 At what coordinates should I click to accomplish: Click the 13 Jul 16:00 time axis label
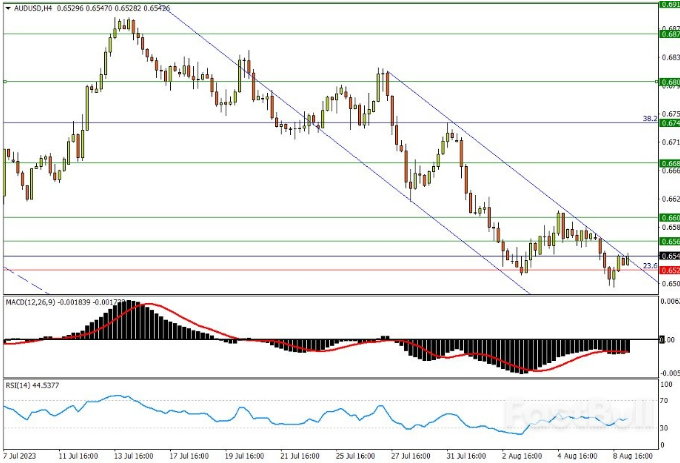pos(133,453)
